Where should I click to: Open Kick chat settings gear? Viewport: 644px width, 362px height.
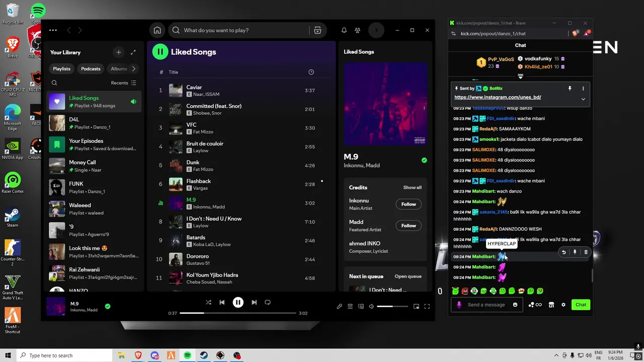pos(563,305)
